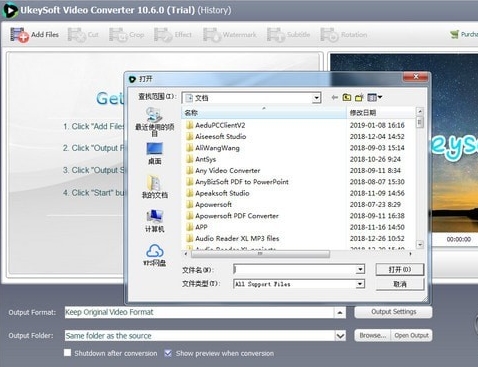
Task: Click the 打开(O) open button
Action: pyautogui.click(x=400, y=269)
